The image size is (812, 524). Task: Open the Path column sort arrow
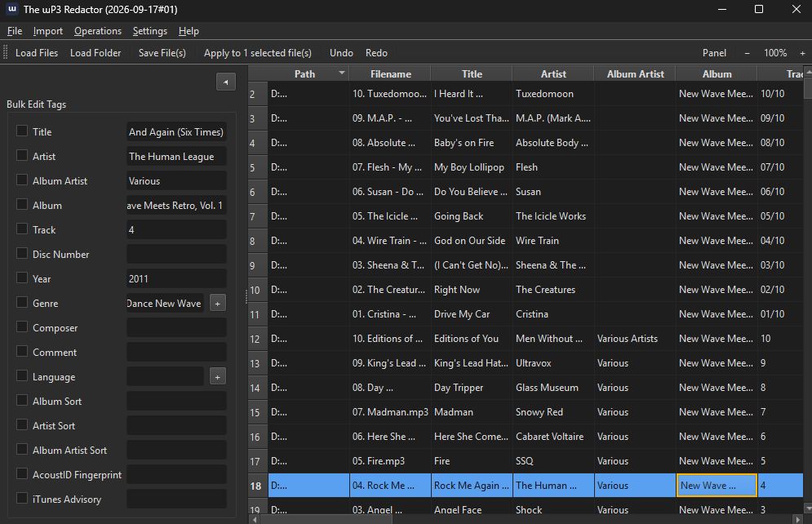tap(342, 73)
